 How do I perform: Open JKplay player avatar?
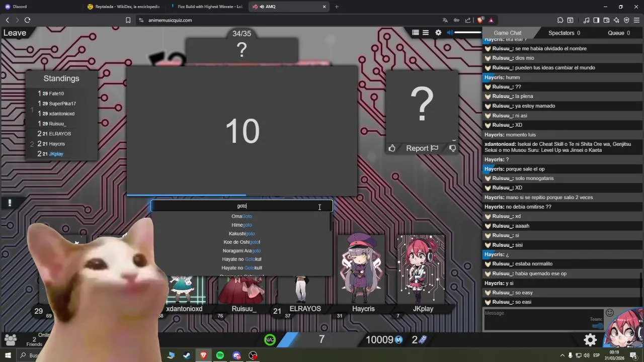click(x=422, y=269)
